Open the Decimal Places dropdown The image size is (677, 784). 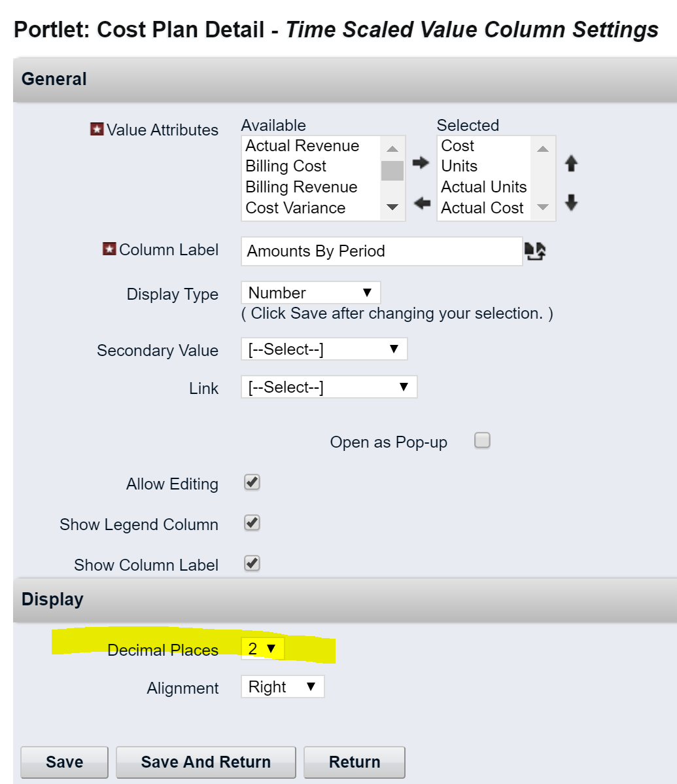coord(262,649)
